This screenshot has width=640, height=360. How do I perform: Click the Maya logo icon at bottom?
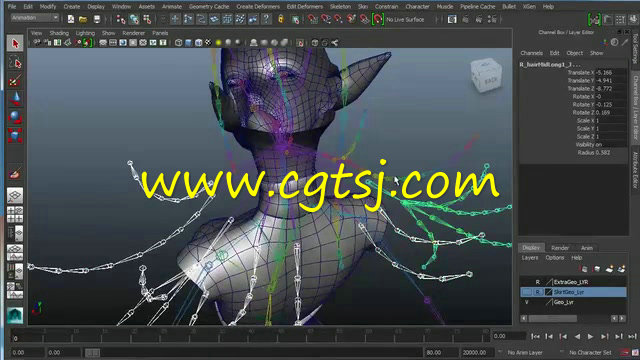coord(15,315)
